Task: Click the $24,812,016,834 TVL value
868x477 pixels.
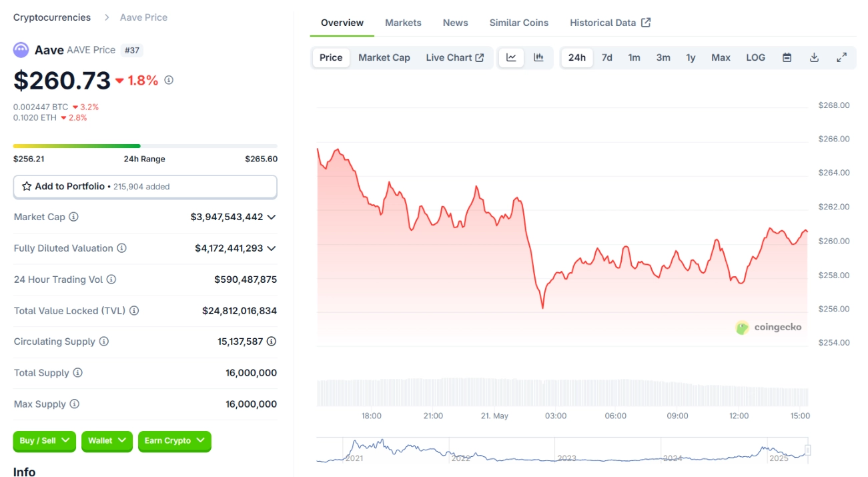Action: [x=240, y=311]
